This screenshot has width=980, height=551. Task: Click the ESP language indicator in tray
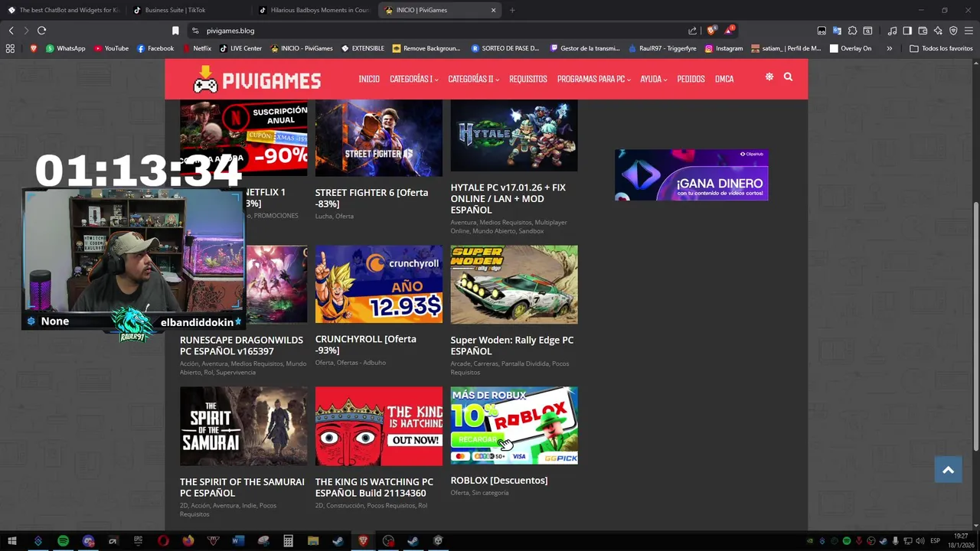[935, 541]
